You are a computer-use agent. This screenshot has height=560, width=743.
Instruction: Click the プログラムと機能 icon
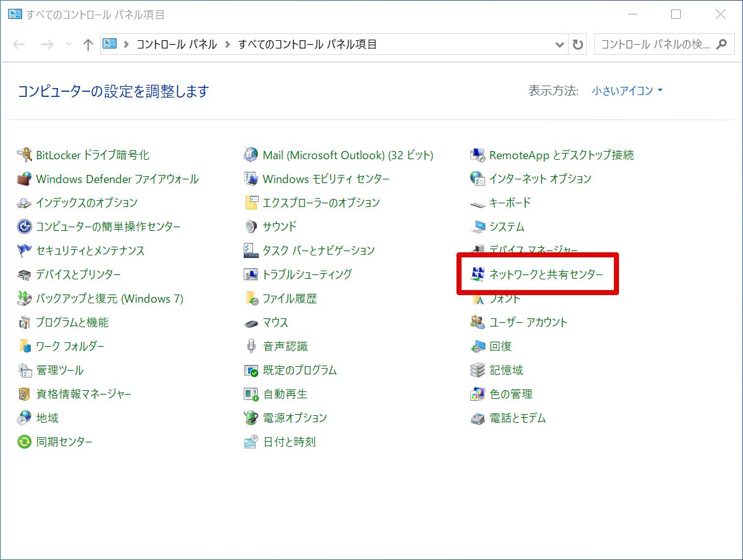pos(24,322)
